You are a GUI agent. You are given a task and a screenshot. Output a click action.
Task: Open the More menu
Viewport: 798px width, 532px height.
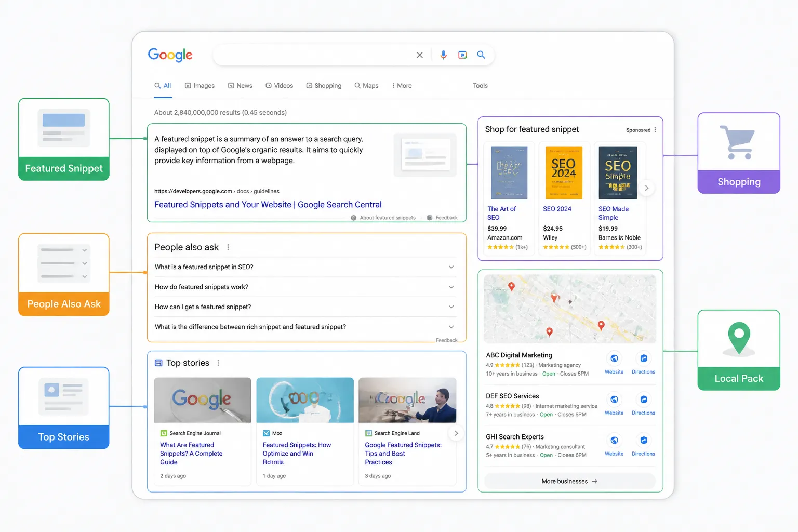402,86
